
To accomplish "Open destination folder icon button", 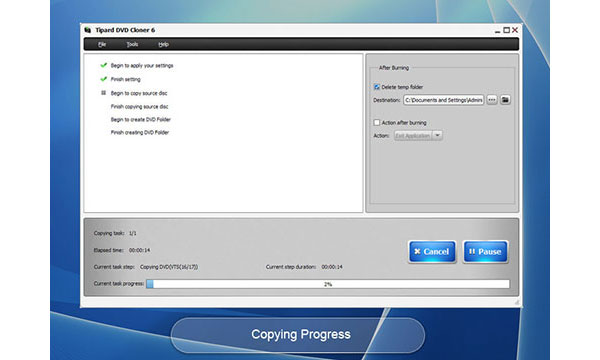I will click(x=505, y=100).
